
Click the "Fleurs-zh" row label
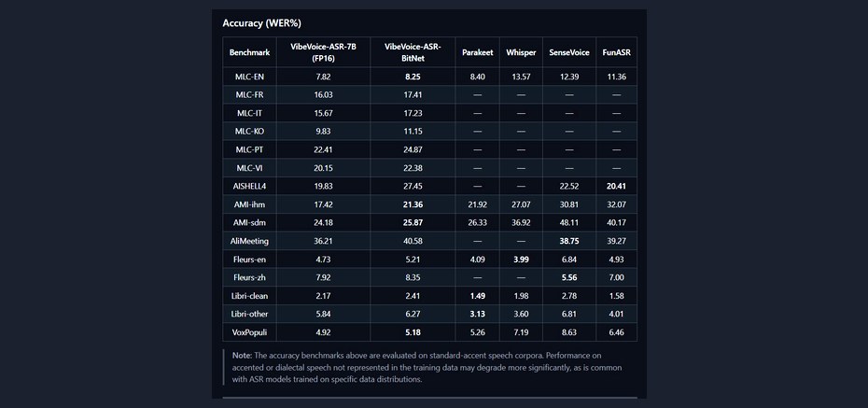pyautogui.click(x=249, y=277)
